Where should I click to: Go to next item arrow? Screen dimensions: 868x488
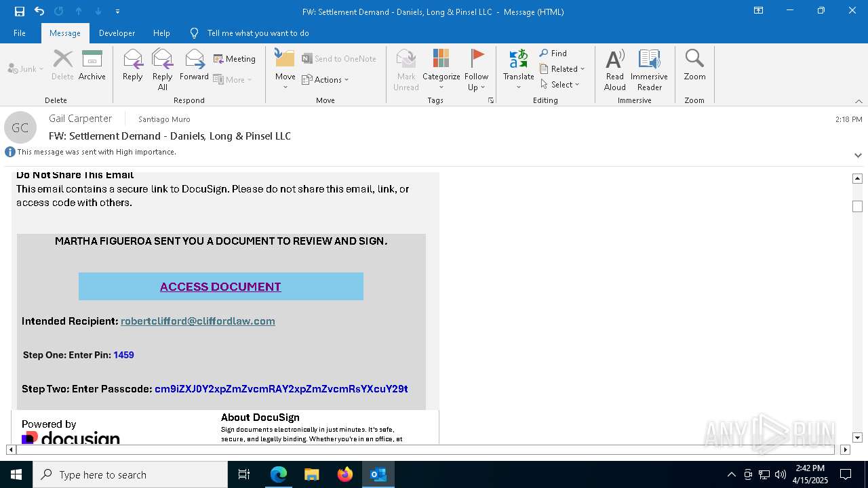tap(98, 11)
